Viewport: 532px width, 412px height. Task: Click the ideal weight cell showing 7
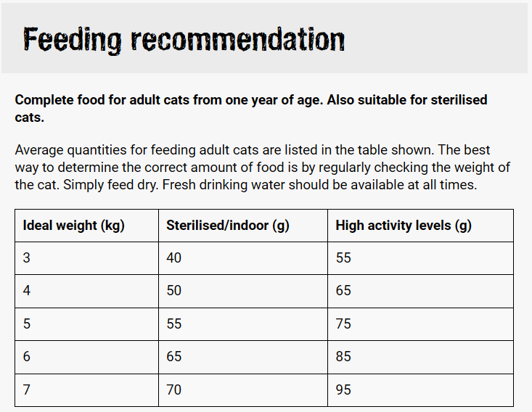click(27, 390)
